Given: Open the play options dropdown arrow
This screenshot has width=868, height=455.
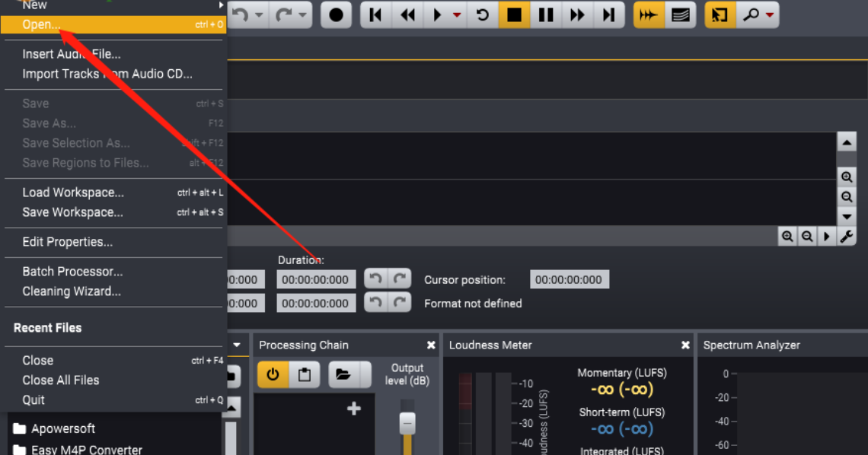Looking at the screenshot, I should click(x=457, y=15).
